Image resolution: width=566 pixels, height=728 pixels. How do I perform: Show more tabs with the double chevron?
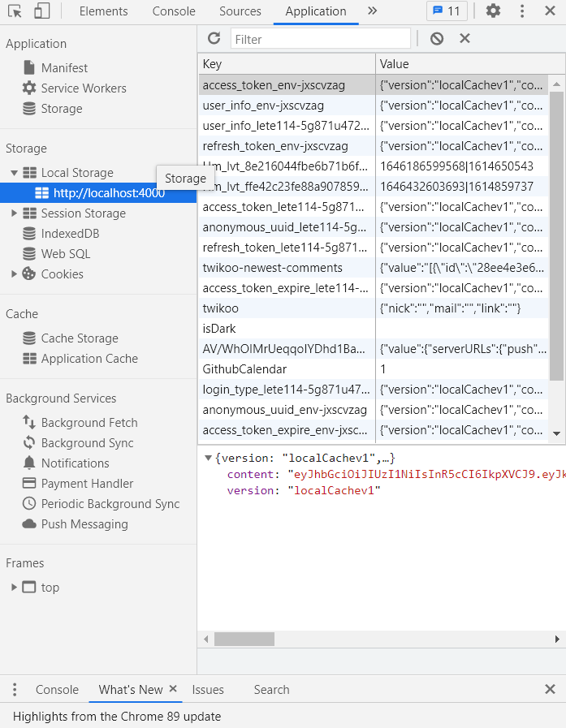[372, 11]
